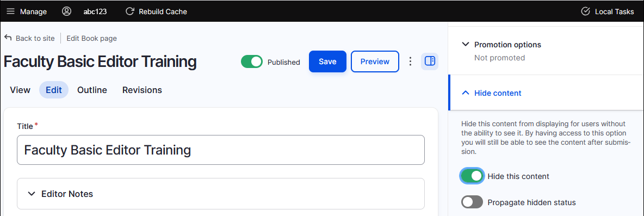Open the Revisions tab

[142, 90]
